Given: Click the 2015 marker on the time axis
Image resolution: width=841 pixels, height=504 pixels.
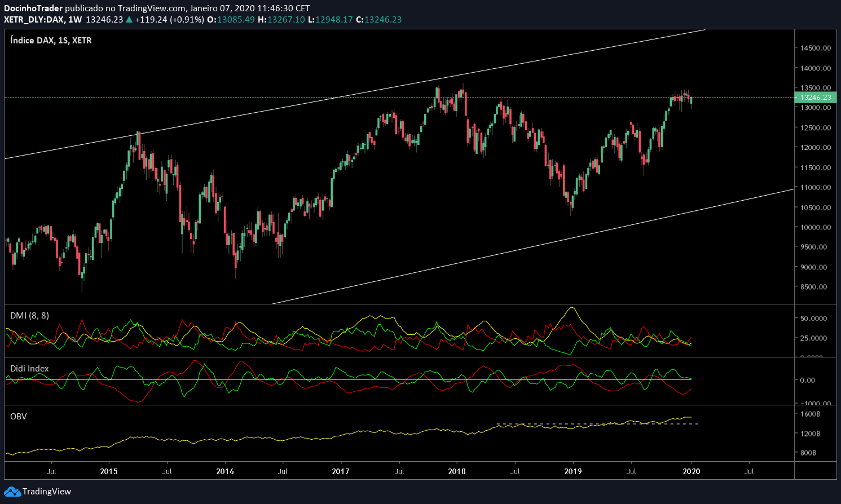Looking at the screenshot, I should (x=109, y=471).
